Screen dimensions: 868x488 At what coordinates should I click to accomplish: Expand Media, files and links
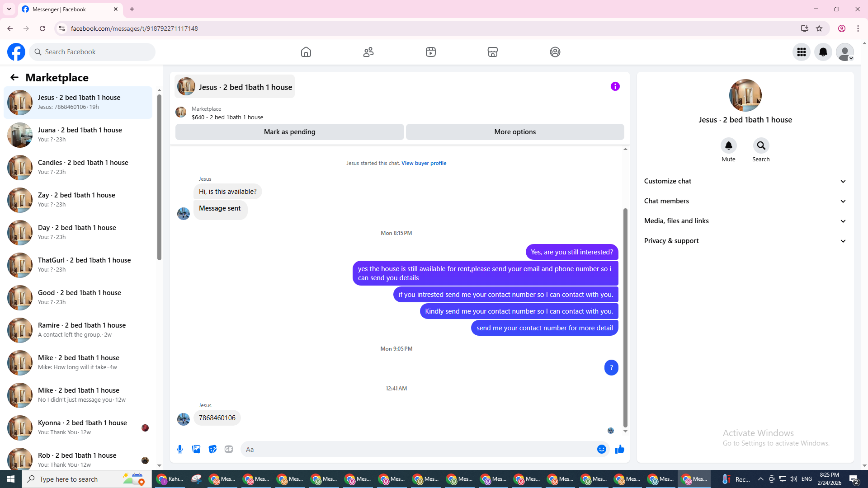coord(745,221)
